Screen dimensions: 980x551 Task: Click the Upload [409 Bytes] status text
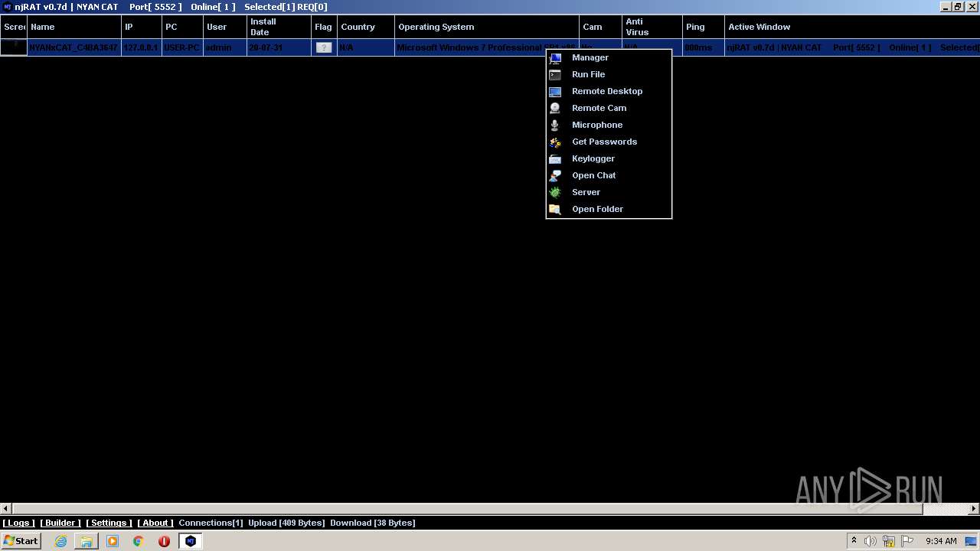[x=286, y=523]
